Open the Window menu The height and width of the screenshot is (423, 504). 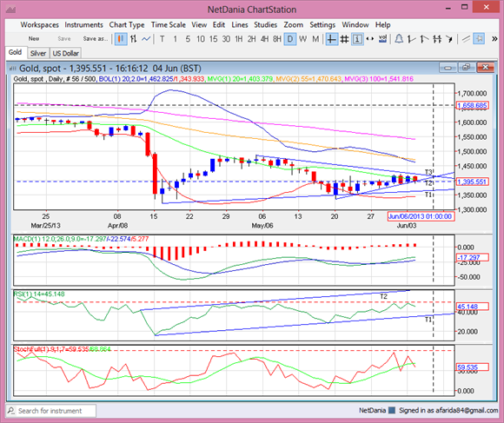click(x=355, y=24)
